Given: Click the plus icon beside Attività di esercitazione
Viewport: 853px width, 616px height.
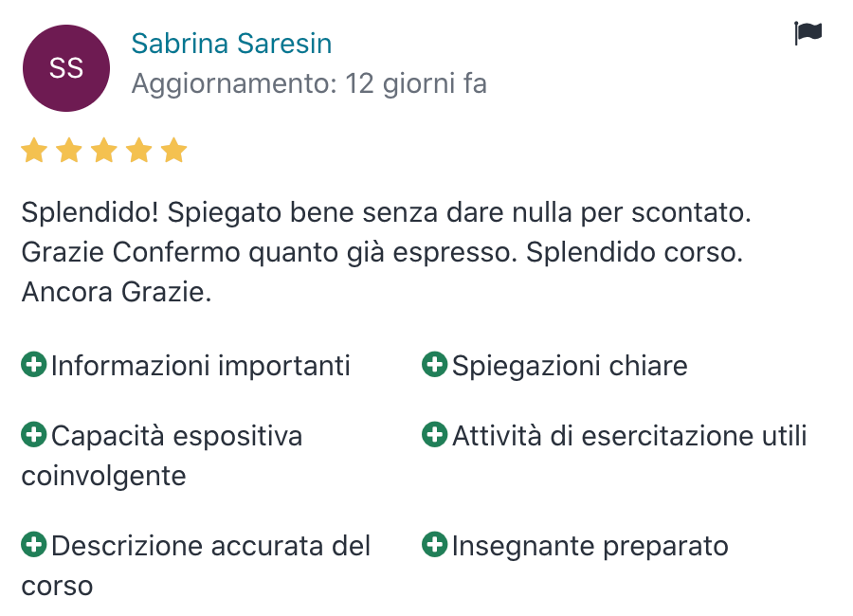Looking at the screenshot, I should 434,435.
